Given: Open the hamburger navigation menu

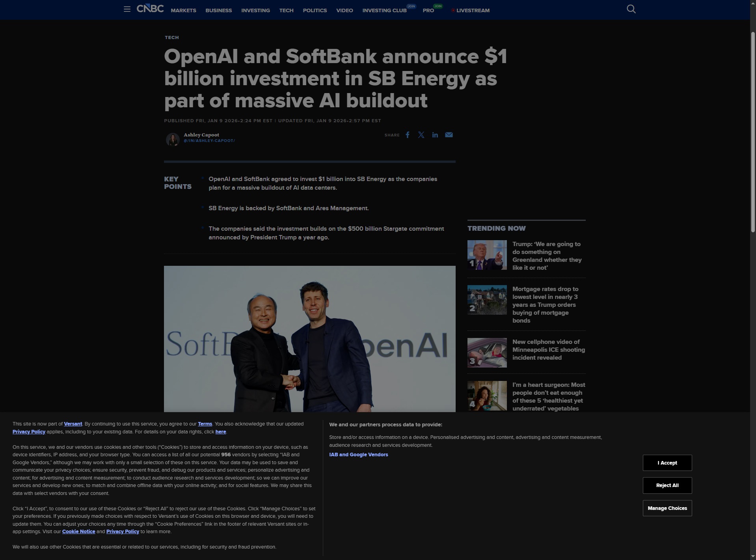Looking at the screenshot, I should (127, 9).
